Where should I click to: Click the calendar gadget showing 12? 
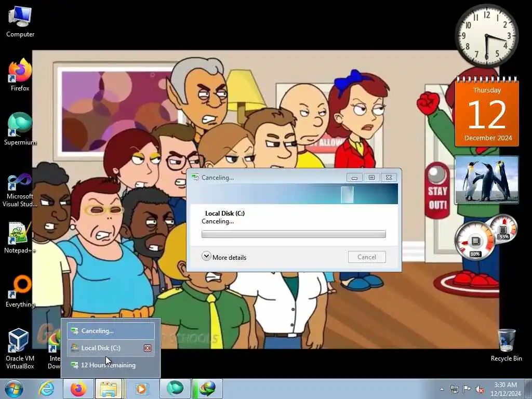[487, 112]
